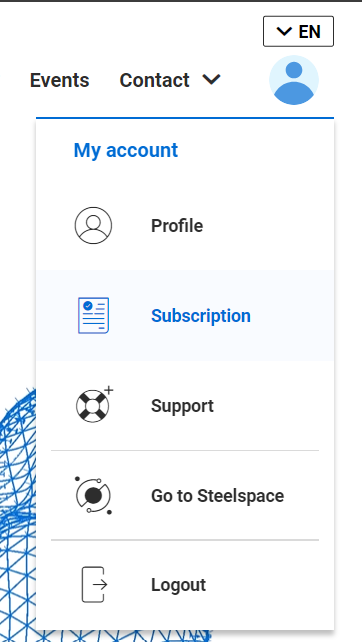362x642 pixels.
Task: Open the Contact navigation menu
Action: coord(170,80)
